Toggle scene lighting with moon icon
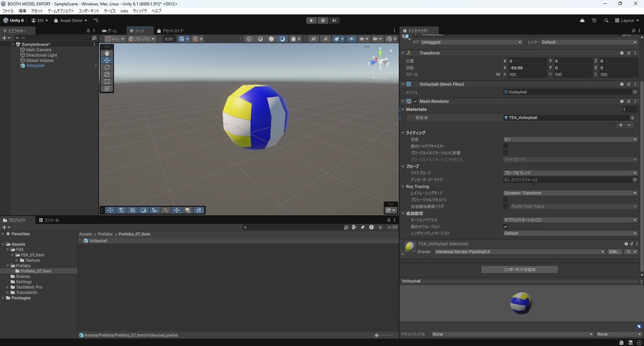Viewport: 644px width, 346px height. [282, 38]
